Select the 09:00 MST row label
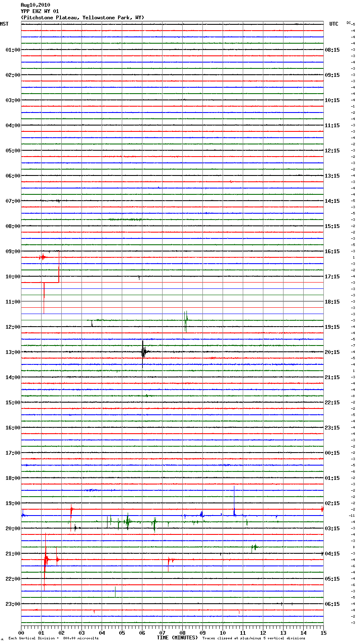This screenshot has height=644, width=357. 13,251
